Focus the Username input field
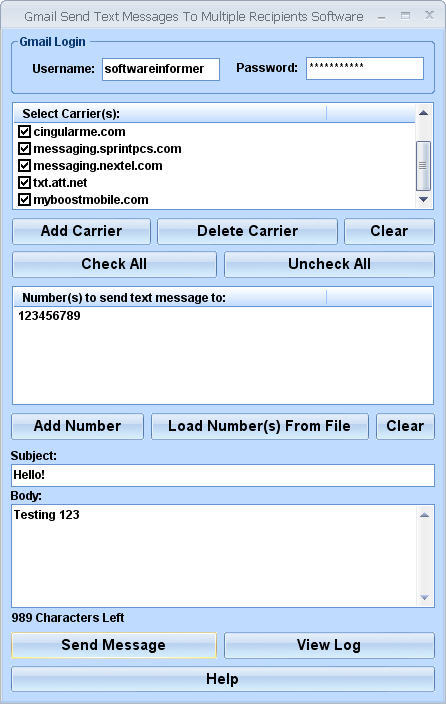This screenshot has width=446, height=704. pos(161,69)
